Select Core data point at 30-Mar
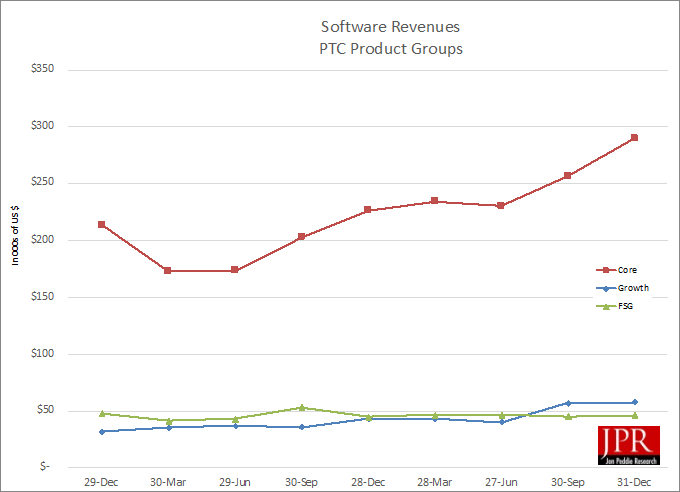This screenshot has width=680, height=492. [168, 271]
